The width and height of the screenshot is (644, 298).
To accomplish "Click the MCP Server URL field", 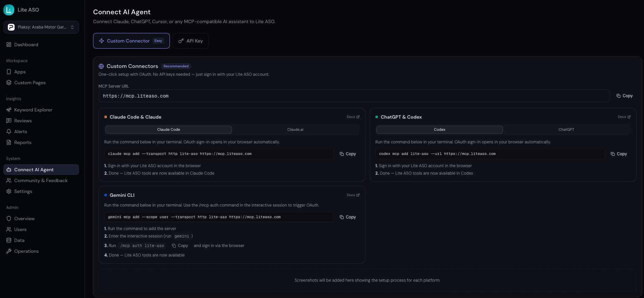I will pos(354,96).
